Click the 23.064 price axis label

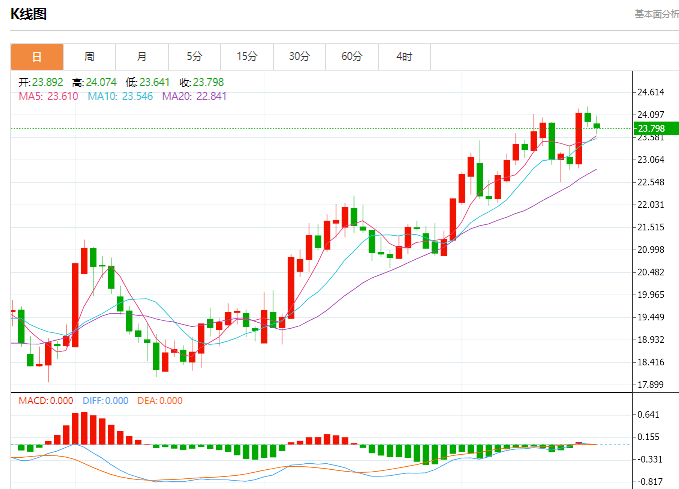point(650,159)
